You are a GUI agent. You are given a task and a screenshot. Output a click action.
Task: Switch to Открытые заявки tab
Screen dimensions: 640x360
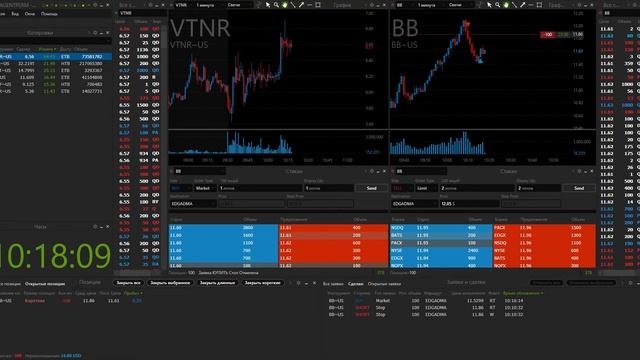pyautogui.click(x=384, y=284)
